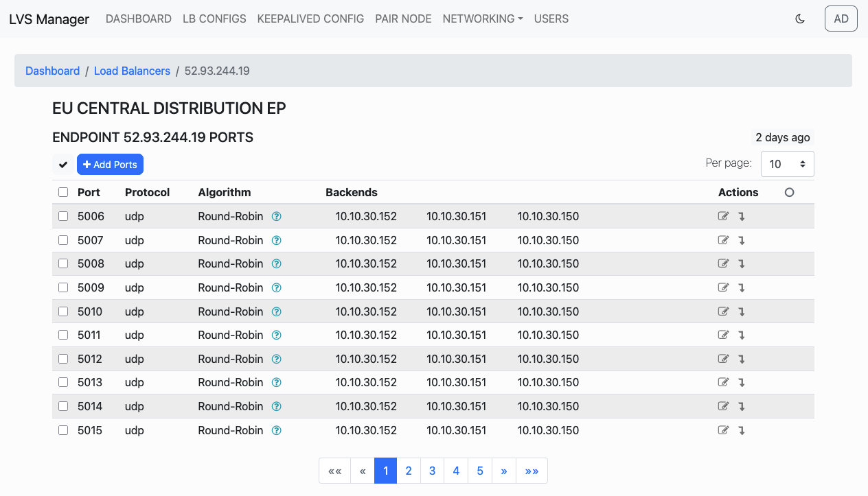Go to next page arrow

click(x=504, y=471)
